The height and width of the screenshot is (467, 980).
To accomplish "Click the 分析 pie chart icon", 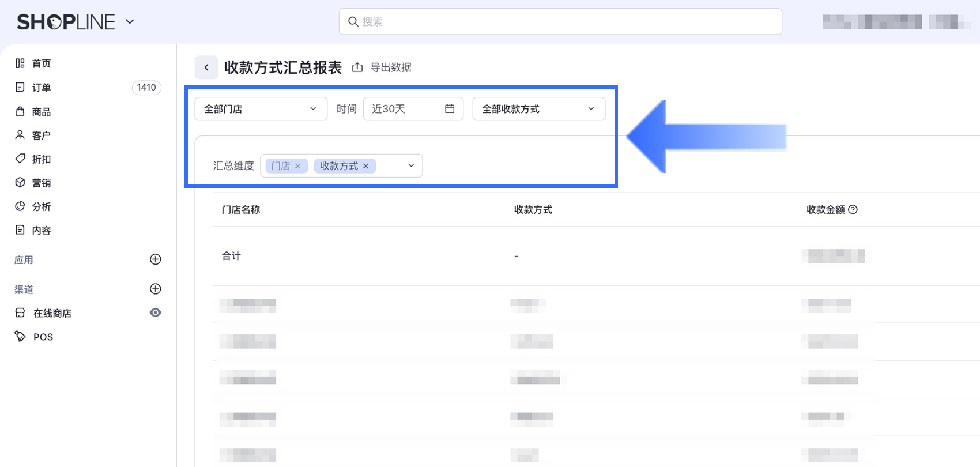I will click(20, 206).
